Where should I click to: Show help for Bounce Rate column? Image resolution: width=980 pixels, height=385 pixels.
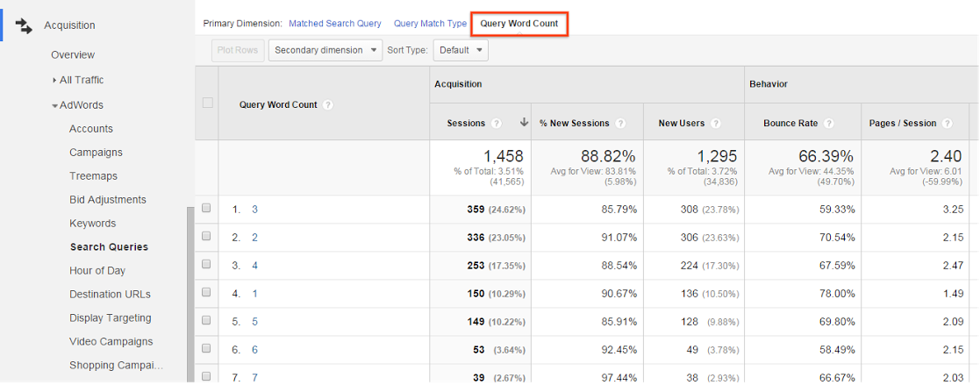point(828,124)
